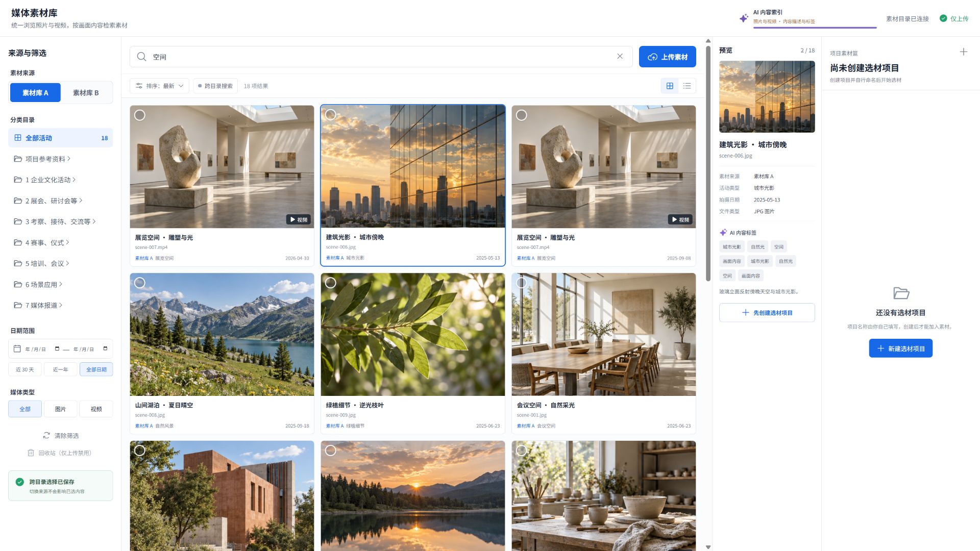Click the AI 内容标签 sparkle icon in preview
The width and height of the screenshot is (980, 551).
tap(723, 233)
